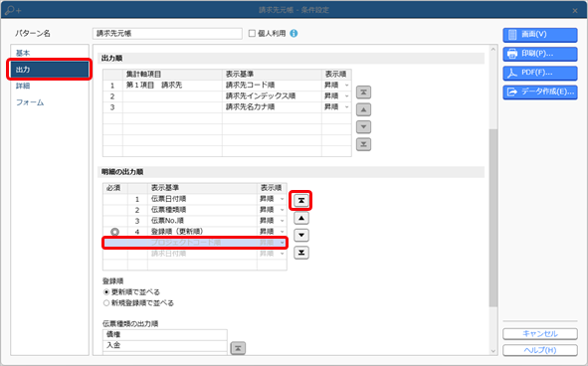
Task: Select 更新順で並べる radio option
Action: [106, 291]
